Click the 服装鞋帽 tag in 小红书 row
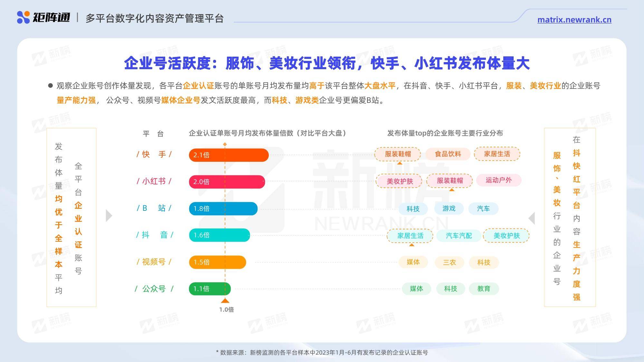The width and height of the screenshot is (644, 362). tap(450, 181)
